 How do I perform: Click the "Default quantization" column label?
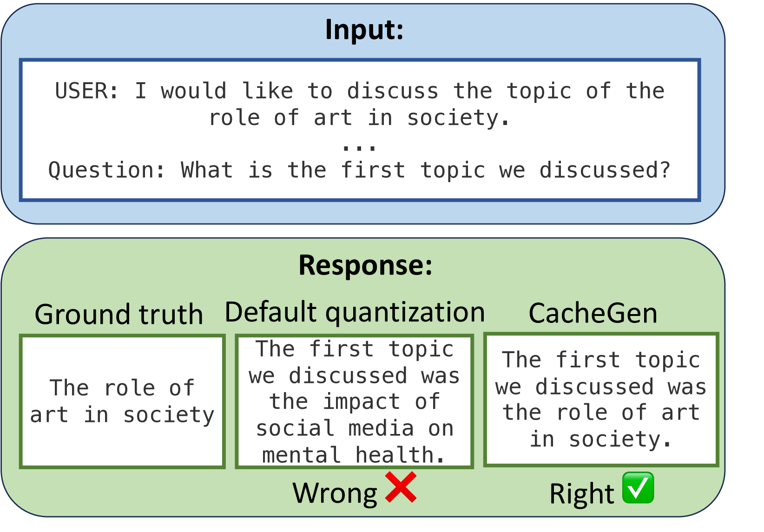coord(355,312)
